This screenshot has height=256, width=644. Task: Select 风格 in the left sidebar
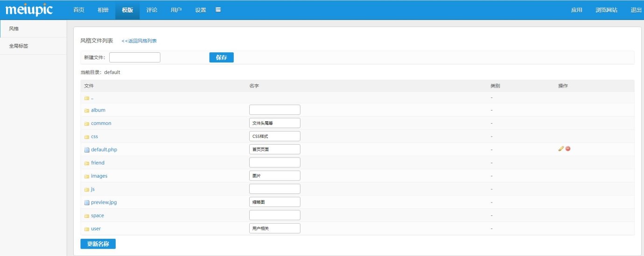pos(14,29)
